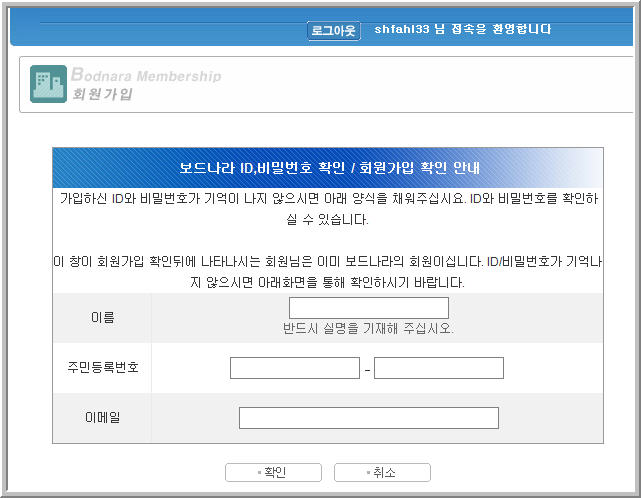This screenshot has height=498, width=641.
Task: Click the Bodnara Membership title text
Action: 146,75
